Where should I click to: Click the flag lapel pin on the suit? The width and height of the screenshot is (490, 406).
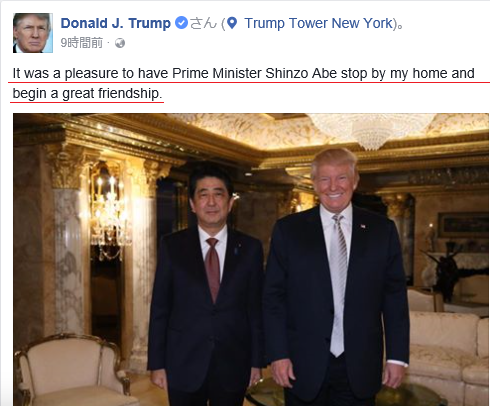tap(363, 227)
